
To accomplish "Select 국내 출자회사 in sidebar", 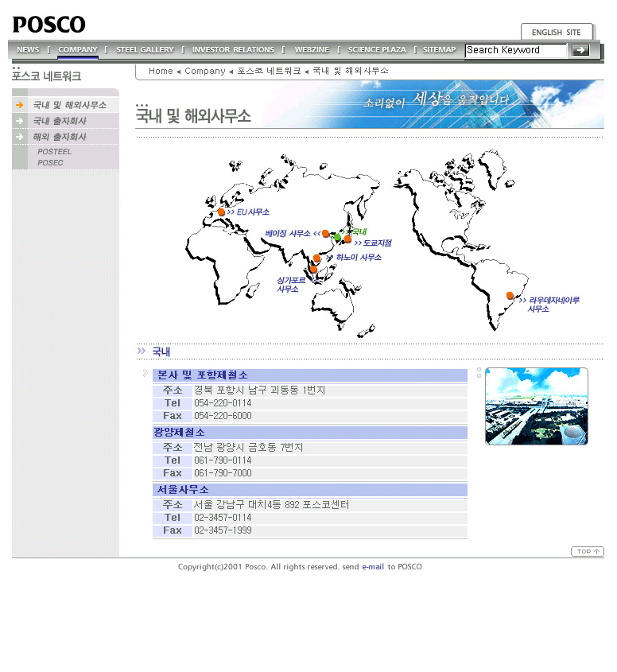I will (60, 121).
